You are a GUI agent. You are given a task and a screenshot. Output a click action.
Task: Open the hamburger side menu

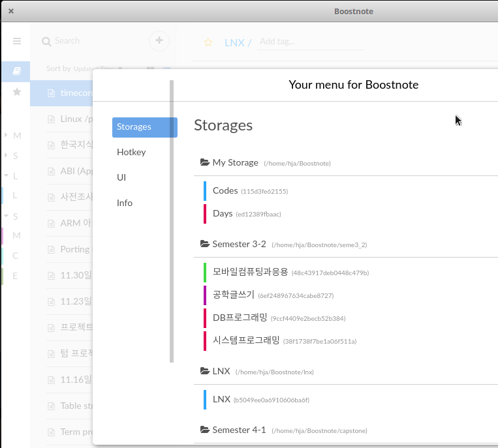click(17, 41)
